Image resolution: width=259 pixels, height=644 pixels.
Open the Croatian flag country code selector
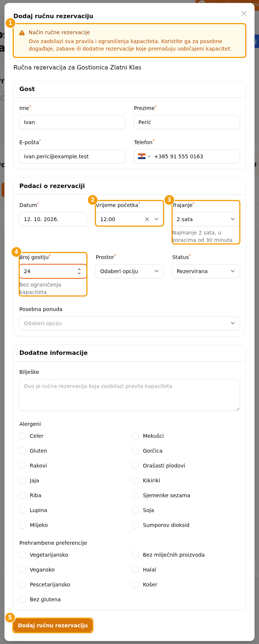pos(144,156)
